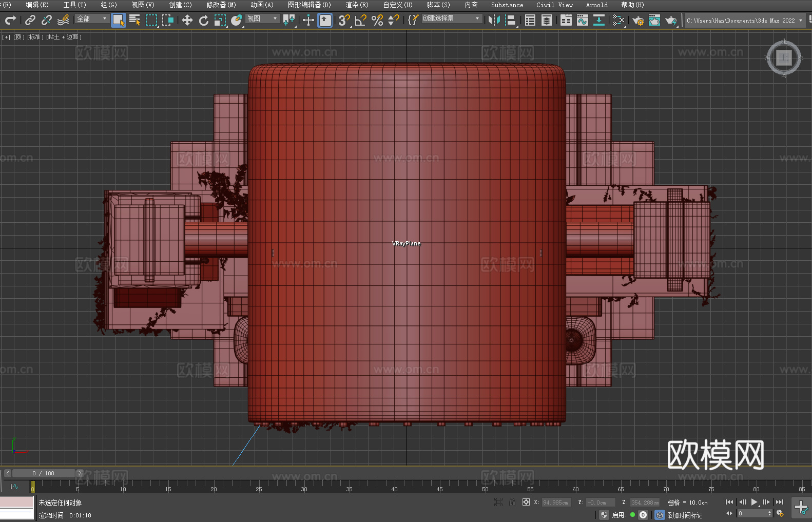Click the Unlink Selection icon
812x522 pixels.
point(47,21)
